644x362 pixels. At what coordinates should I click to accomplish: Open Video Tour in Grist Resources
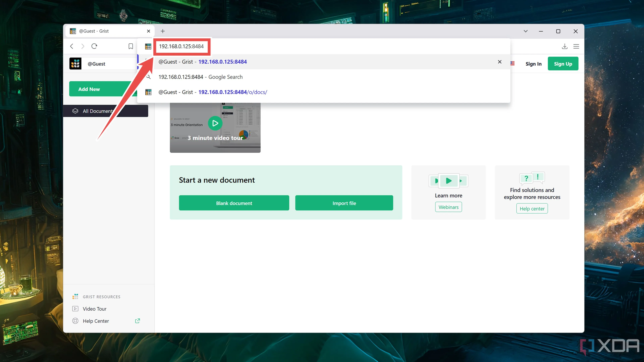(94, 309)
